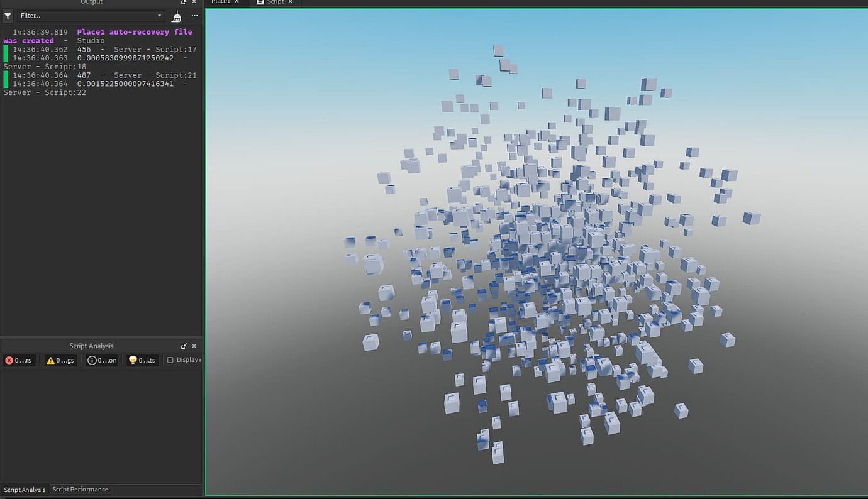The image size is (868, 499).
Task: Click the Script Analysis pop-out icon
Action: point(185,346)
